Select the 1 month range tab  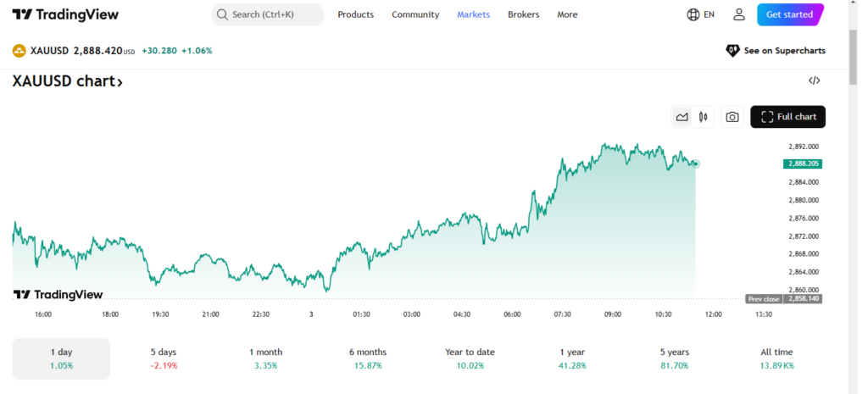[x=265, y=358]
